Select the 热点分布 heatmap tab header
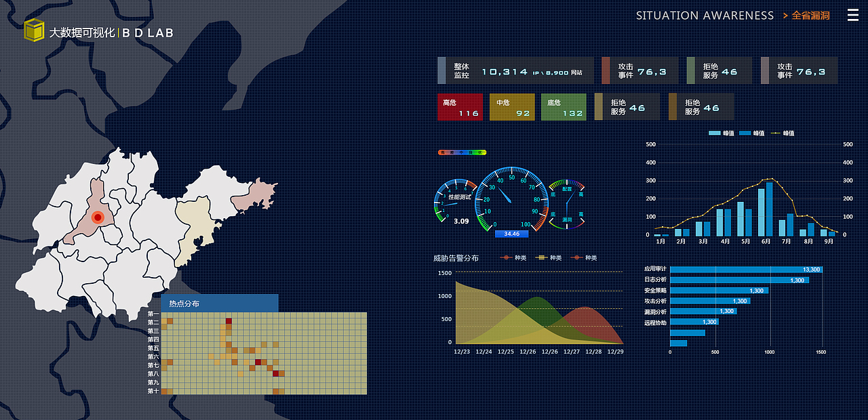Screen dimensions: 868x420 click(220, 303)
